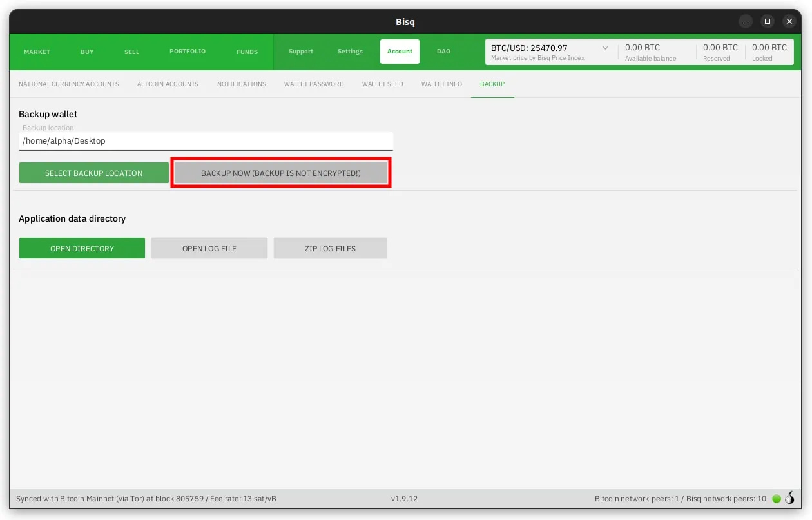
Task: Open the DAO section
Action: 443,52
